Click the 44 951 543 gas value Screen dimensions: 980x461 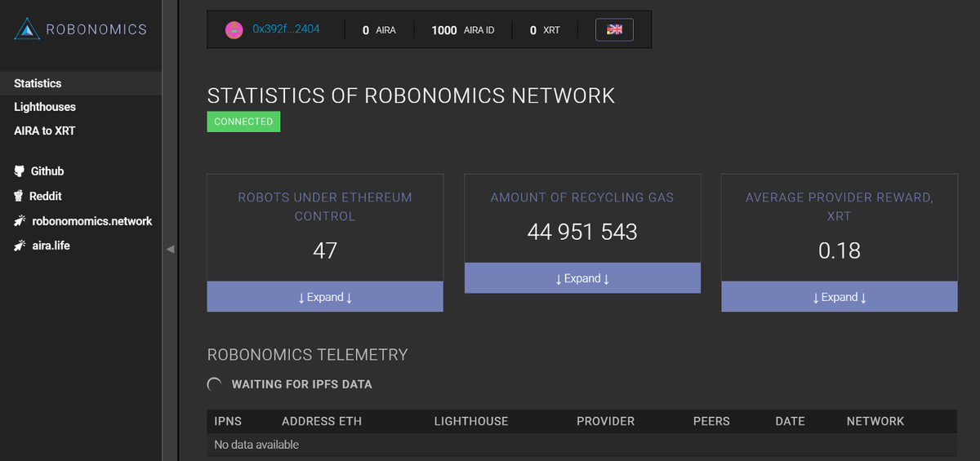582,232
